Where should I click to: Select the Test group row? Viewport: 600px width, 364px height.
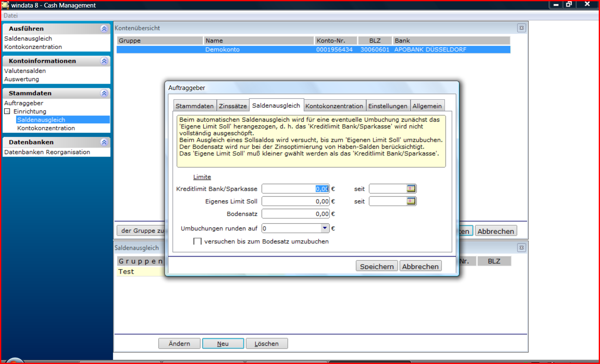tap(141, 272)
